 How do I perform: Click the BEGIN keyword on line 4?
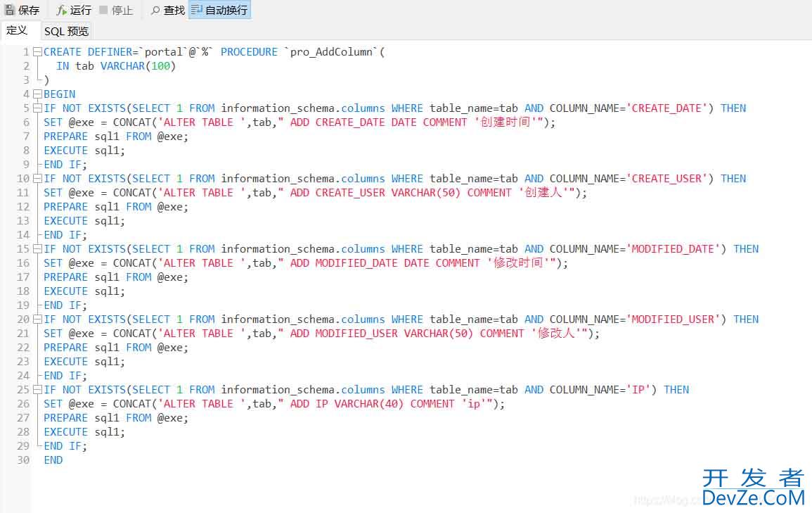[x=60, y=94]
